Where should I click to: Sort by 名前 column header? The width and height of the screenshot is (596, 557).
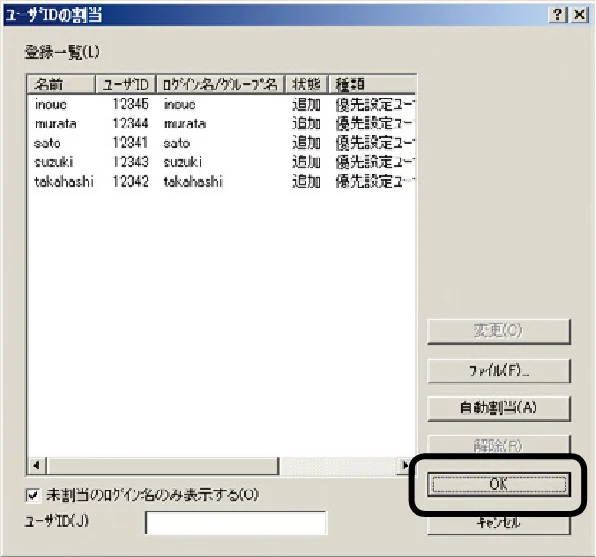(x=61, y=84)
